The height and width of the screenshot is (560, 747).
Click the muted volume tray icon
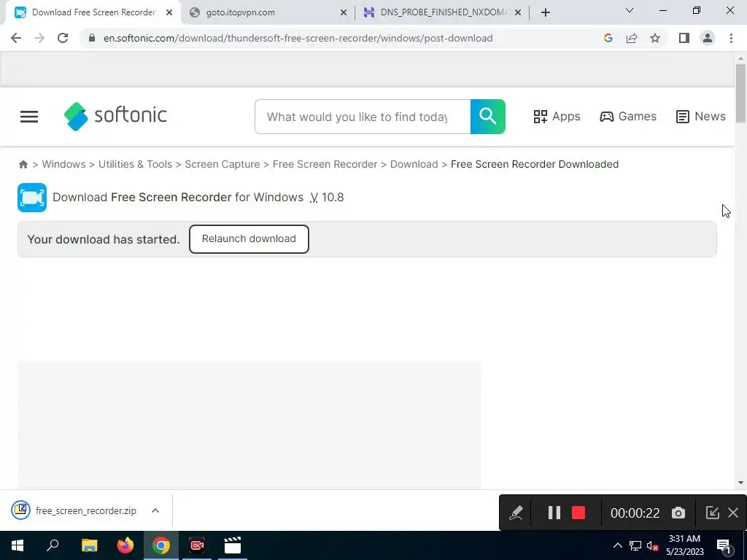653,545
